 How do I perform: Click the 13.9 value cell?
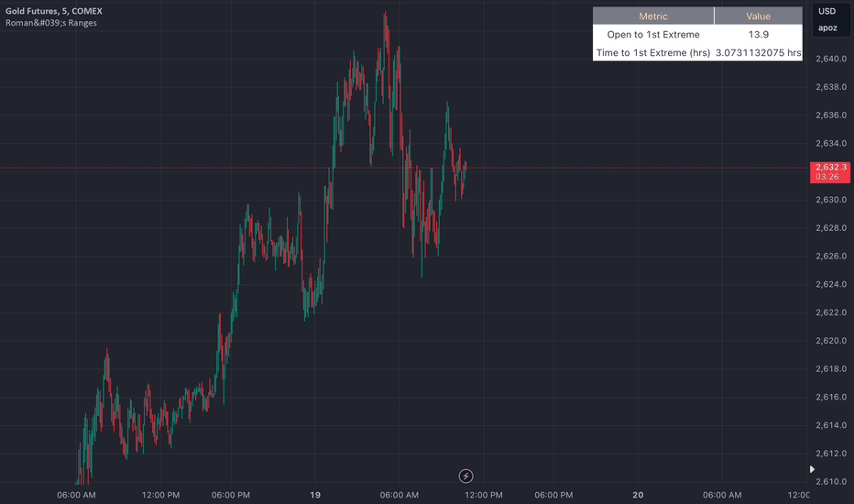coord(758,34)
